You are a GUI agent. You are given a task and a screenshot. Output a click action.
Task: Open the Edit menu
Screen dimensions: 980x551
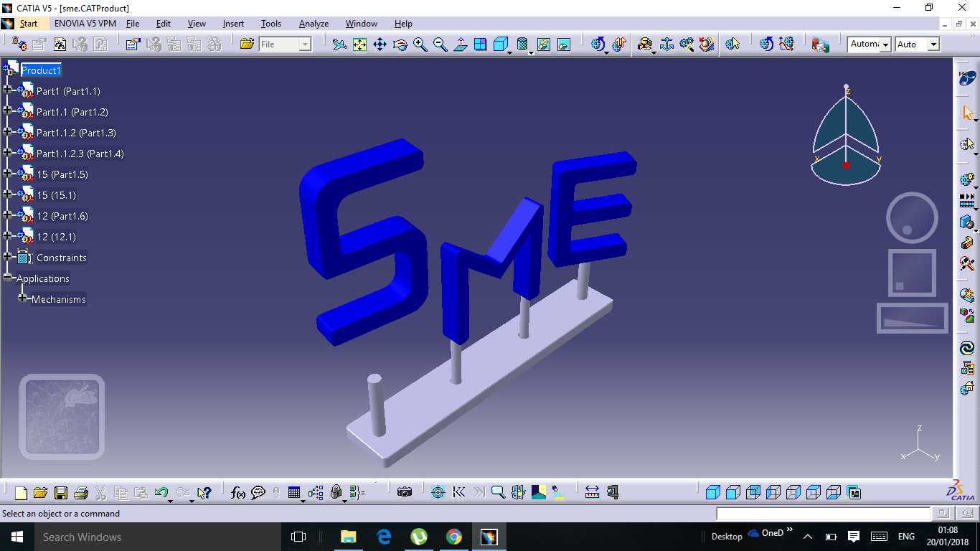tap(164, 24)
